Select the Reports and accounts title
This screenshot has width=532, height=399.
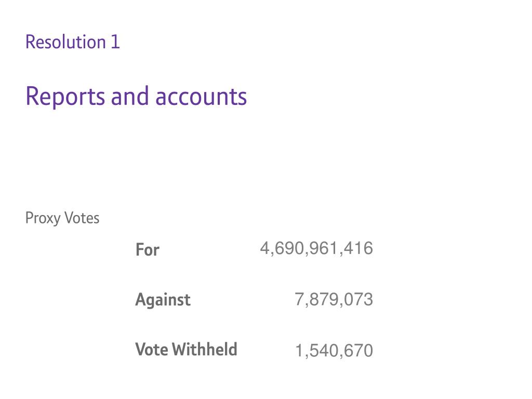point(136,97)
